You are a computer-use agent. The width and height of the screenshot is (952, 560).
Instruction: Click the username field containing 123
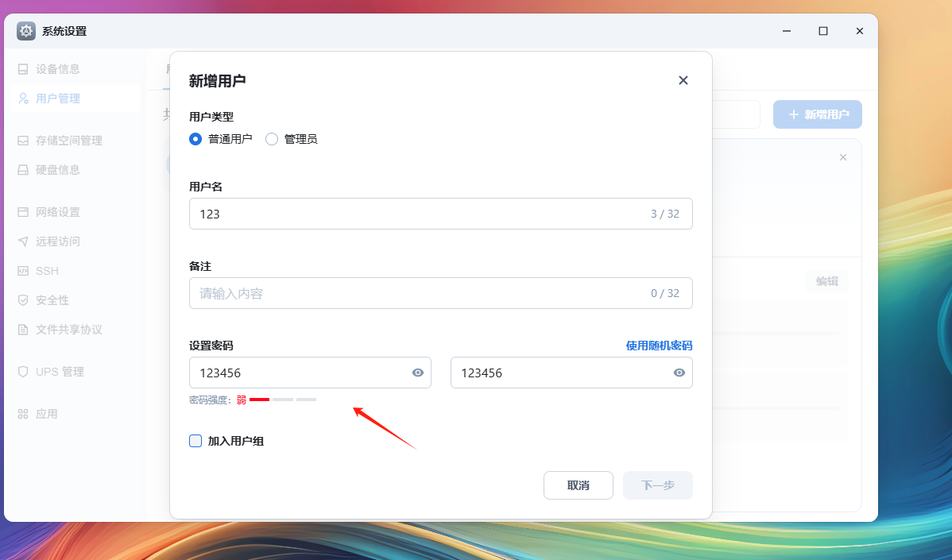tap(441, 214)
